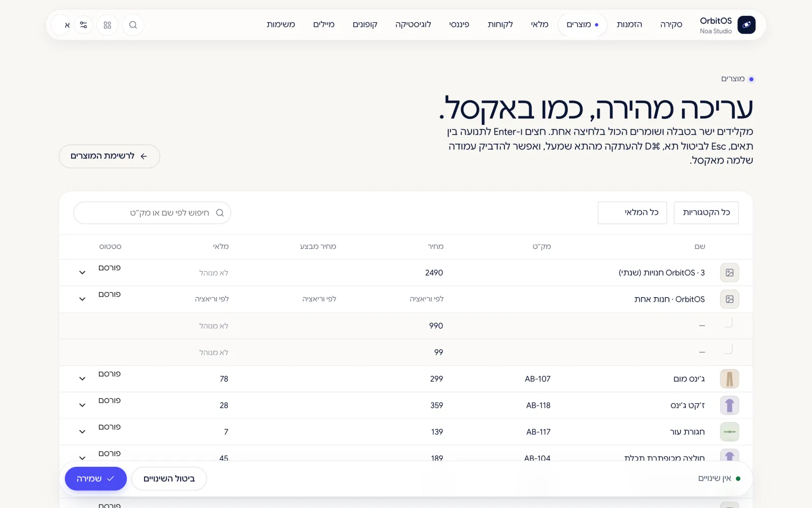Image resolution: width=812 pixels, height=508 pixels.
Task: Click the stock cell 78
Action: click(224, 379)
